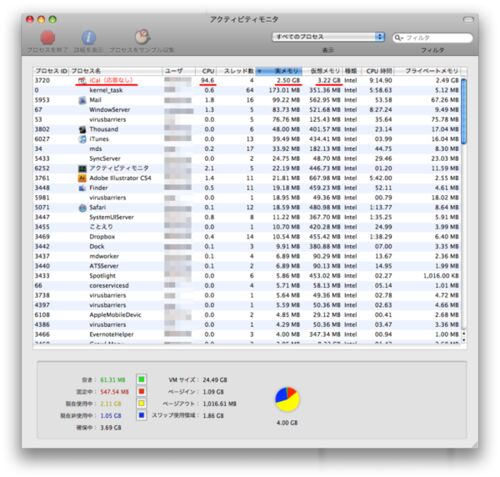Click the red Wired memory color swatch
Screen dimensions: 500x477
tap(141, 391)
